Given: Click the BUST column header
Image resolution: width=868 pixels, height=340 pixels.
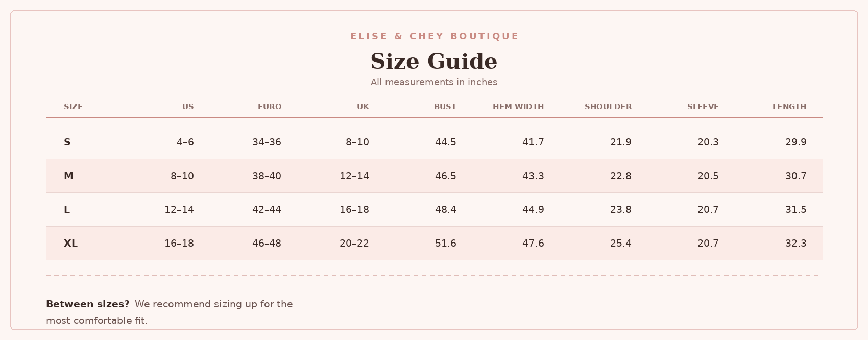Looking at the screenshot, I should (445, 107).
